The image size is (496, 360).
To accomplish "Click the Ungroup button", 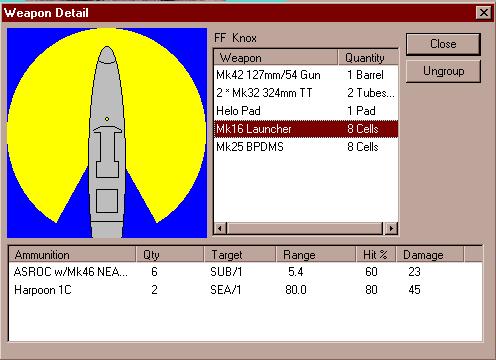I will coord(443,71).
